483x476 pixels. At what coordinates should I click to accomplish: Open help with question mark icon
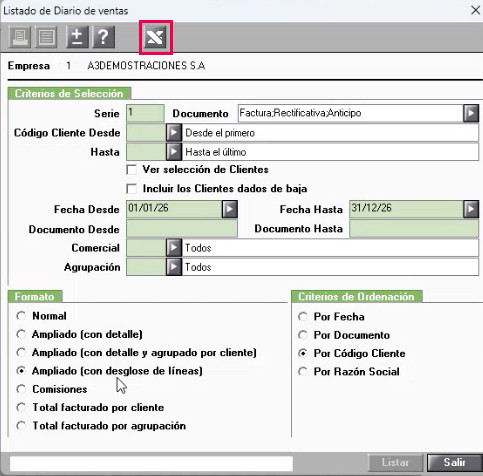click(x=104, y=37)
